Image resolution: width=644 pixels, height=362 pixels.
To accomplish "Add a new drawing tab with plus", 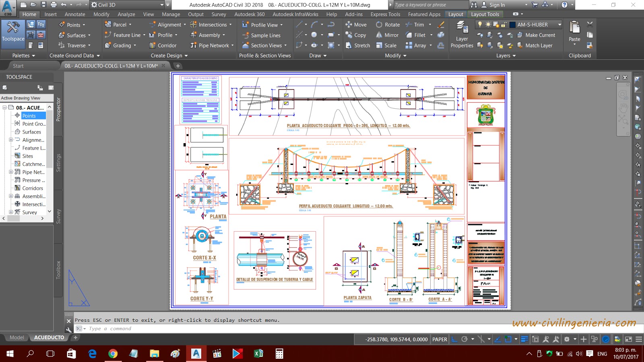I will coord(178,66).
